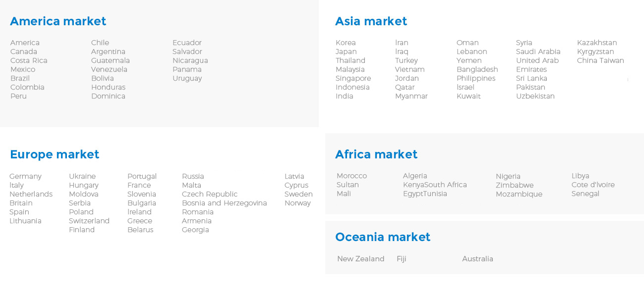Select the Asia market heading
This screenshot has height=294, width=644.
[x=371, y=21]
